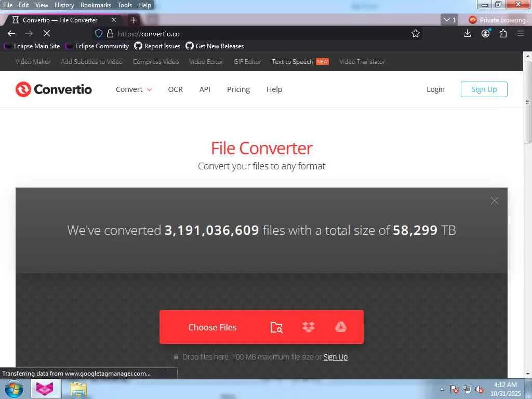
Task: Open the Video Editor link
Action: coord(206,62)
